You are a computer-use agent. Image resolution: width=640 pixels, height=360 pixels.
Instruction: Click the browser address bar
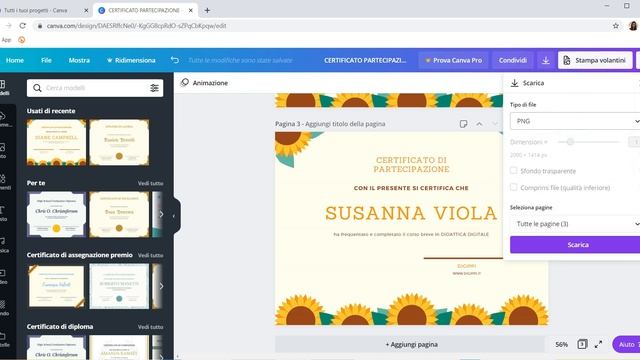pyautogui.click(x=318, y=26)
